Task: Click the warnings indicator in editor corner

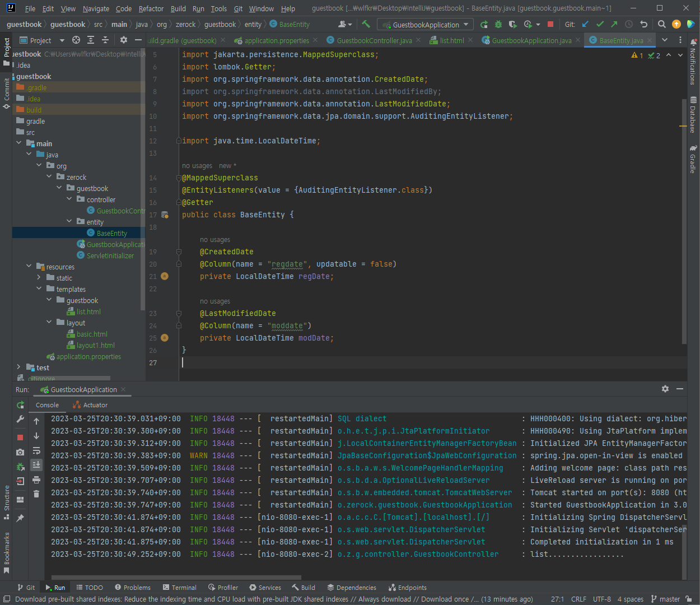Action: coord(637,55)
